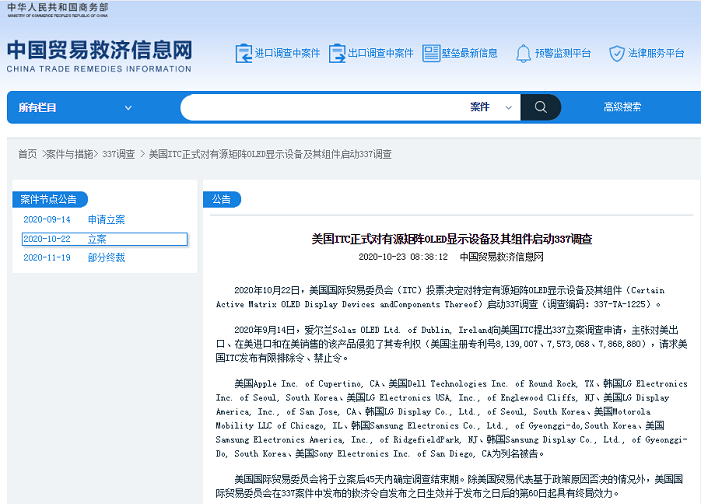
Task: Click the warning monitoring bell icon
Action: [523, 54]
